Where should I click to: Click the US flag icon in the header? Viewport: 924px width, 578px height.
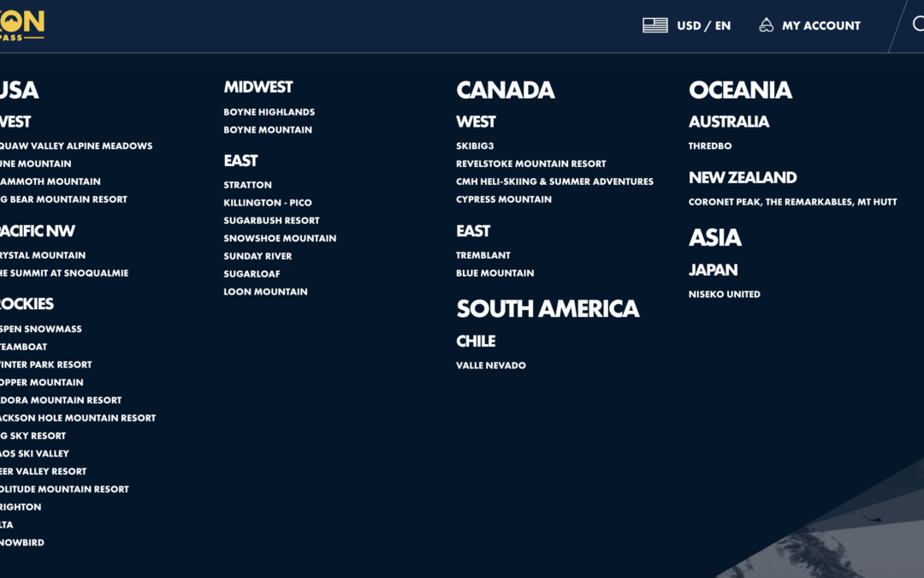(654, 26)
